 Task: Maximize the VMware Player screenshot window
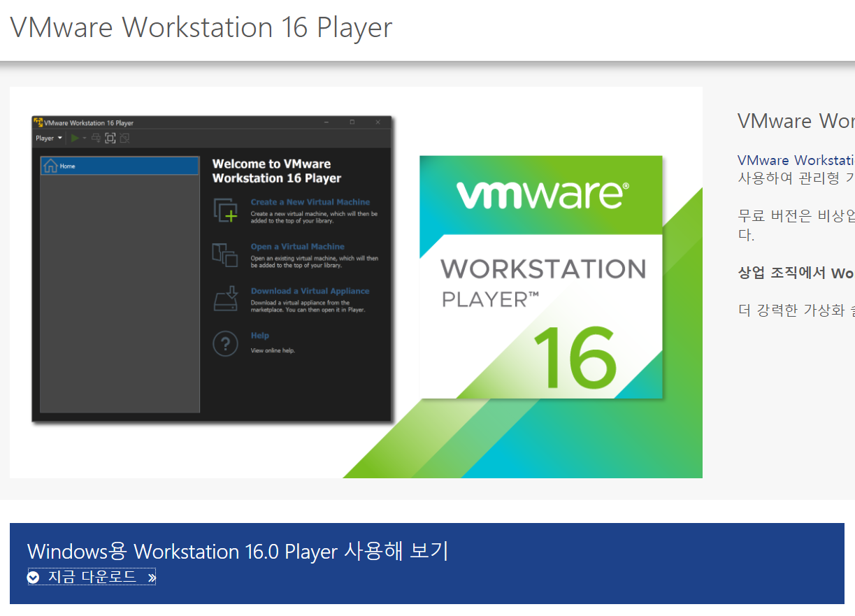[x=352, y=122]
